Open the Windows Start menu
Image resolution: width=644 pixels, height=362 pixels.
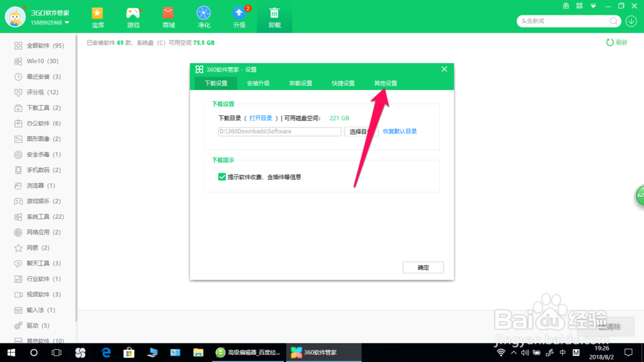tap(11, 352)
